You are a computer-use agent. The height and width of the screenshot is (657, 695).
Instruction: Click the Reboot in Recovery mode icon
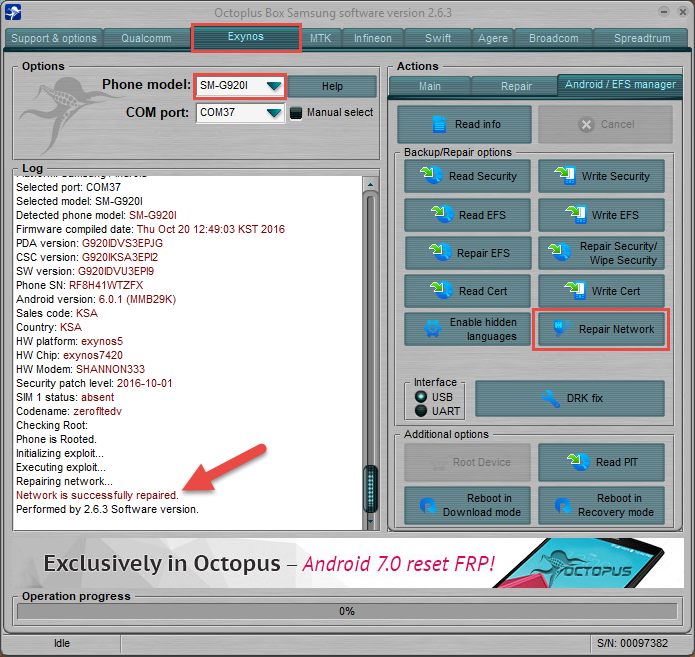(x=563, y=505)
